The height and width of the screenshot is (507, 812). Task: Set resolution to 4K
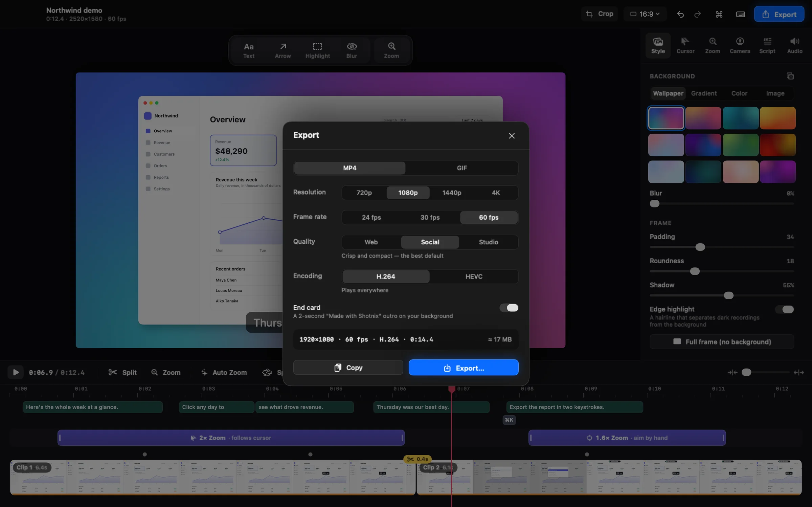[x=496, y=193]
